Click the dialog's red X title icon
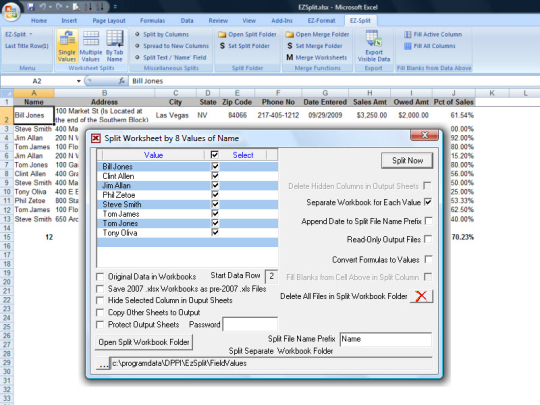540x405 pixels. 96,138
